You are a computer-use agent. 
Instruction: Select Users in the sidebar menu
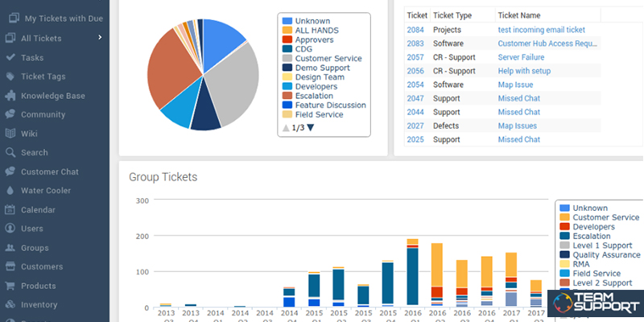tap(31, 229)
